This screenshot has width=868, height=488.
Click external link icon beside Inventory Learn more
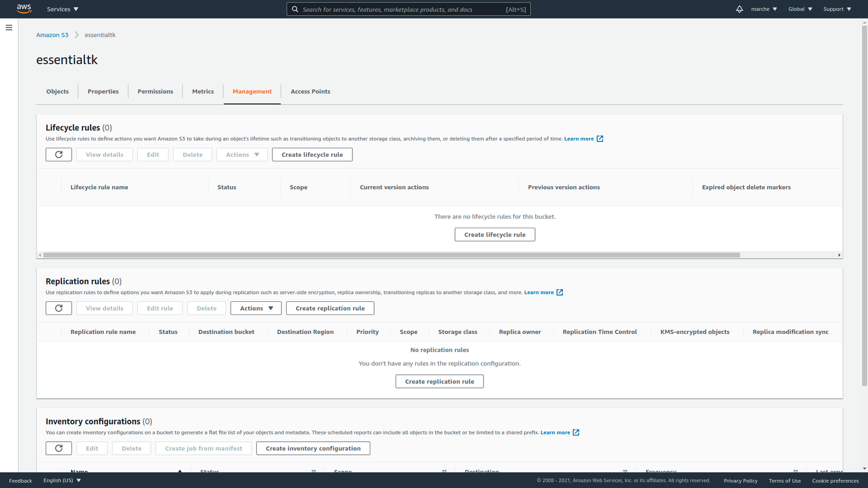point(576,432)
